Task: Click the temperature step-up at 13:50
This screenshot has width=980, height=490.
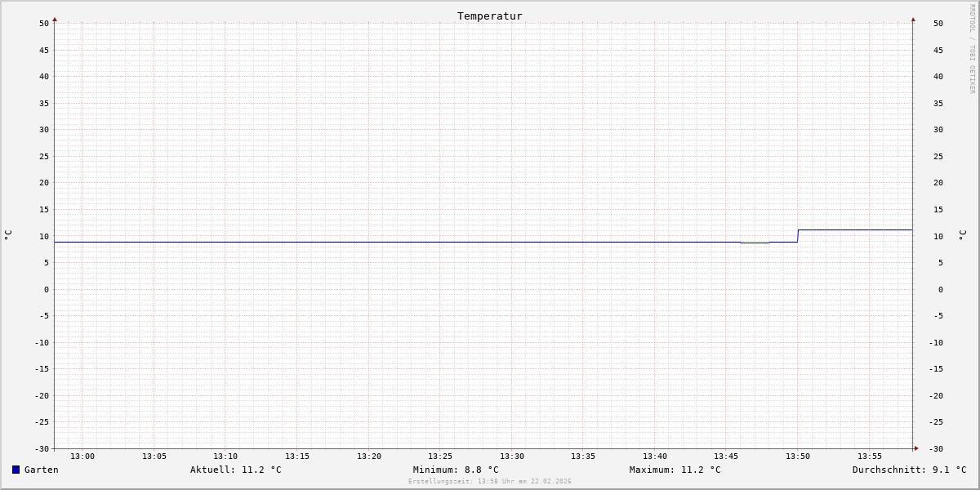Action: tap(798, 236)
